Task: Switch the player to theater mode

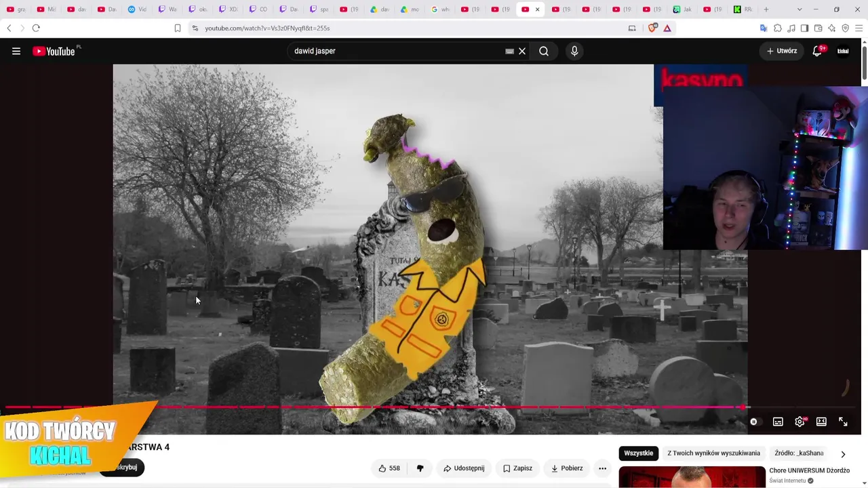Action: point(821,422)
